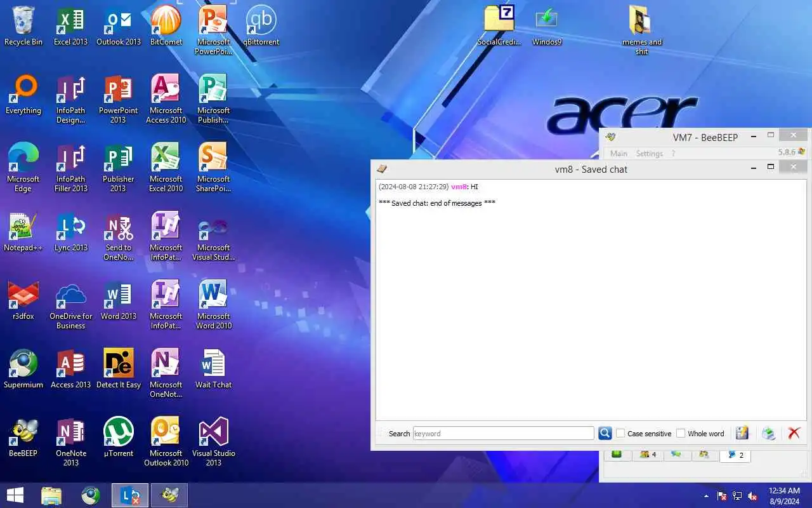
Task: Click the Access 2013 desktop icon
Action: (x=71, y=369)
